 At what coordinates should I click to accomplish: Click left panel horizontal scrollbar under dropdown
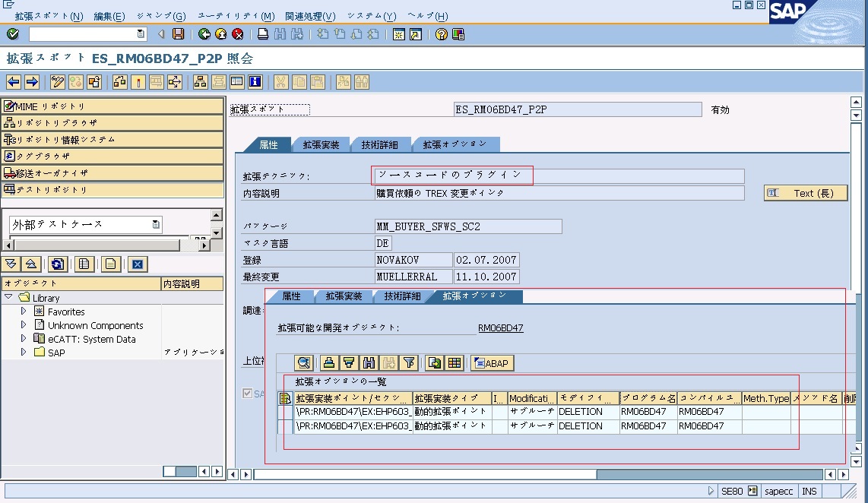[x=97, y=245]
